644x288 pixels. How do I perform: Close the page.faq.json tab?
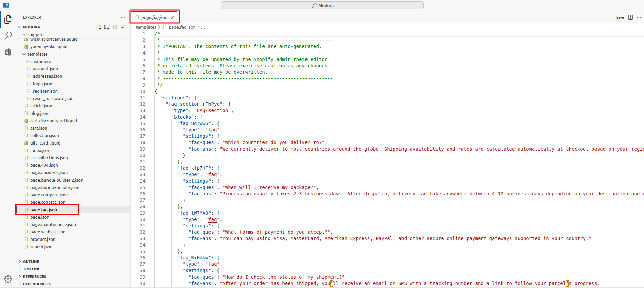pyautogui.click(x=172, y=18)
